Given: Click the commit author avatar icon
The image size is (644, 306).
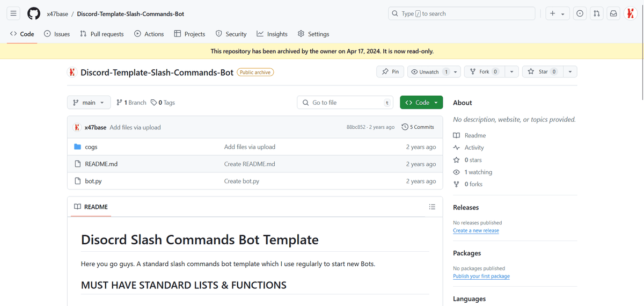Looking at the screenshot, I should coord(77,127).
